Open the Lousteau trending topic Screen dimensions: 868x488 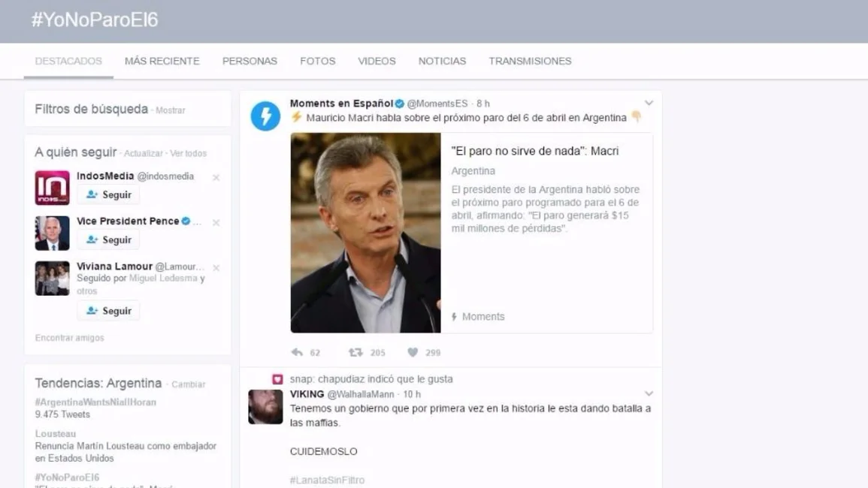coord(56,434)
